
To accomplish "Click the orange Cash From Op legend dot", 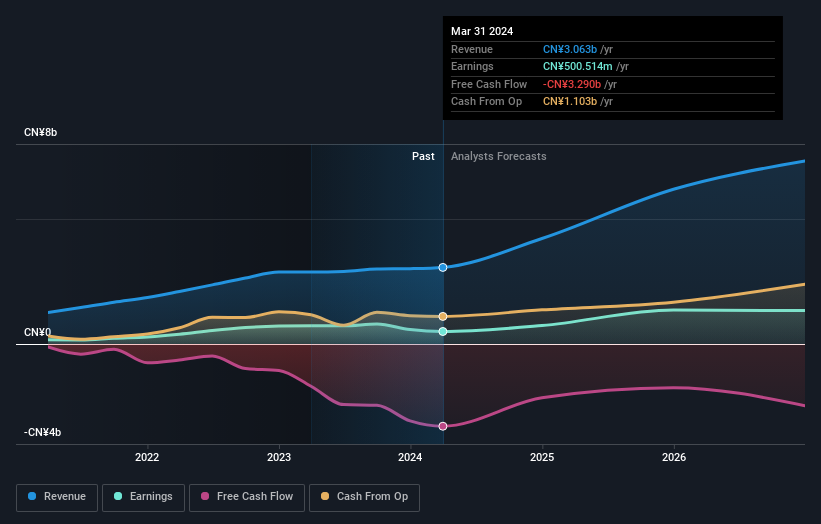I will [x=325, y=496].
